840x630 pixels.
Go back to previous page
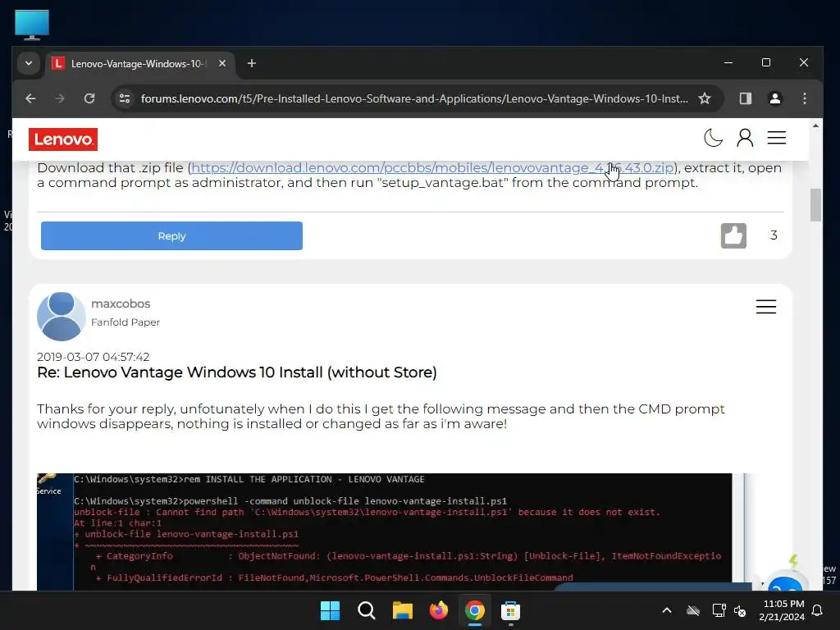pos(30,98)
